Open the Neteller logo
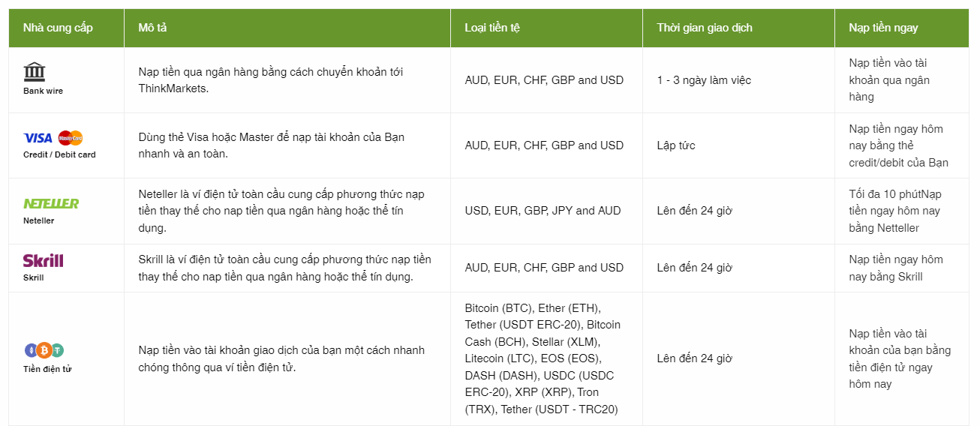Image resolution: width=980 pixels, height=426 pixels. click(51, 203)
